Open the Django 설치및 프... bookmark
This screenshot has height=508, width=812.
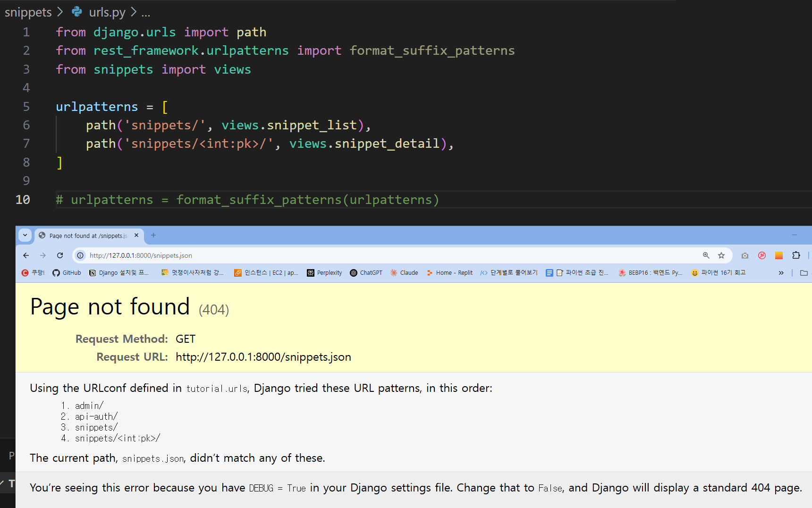(119, 273)
